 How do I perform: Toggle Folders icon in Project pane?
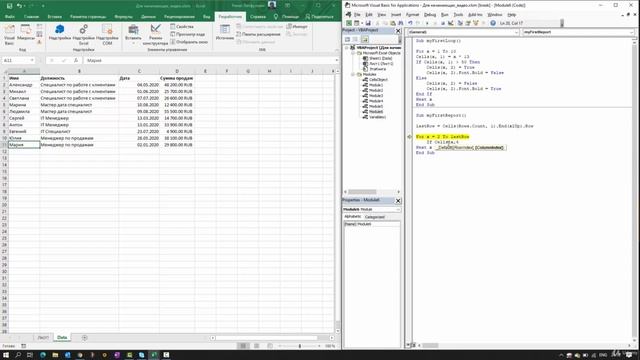(x=364, y=39)
